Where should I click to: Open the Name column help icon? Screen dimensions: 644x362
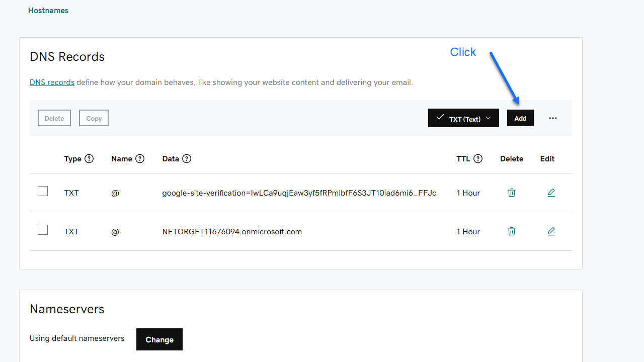click(140, 159)
